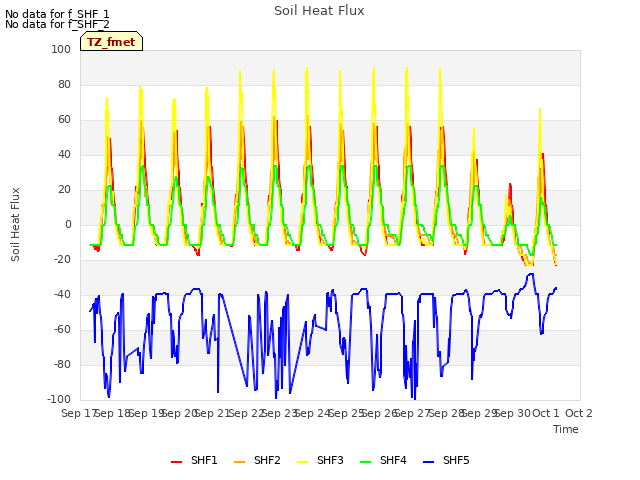Click the Time axis label

pyautogui.click(x=566, y=429)
